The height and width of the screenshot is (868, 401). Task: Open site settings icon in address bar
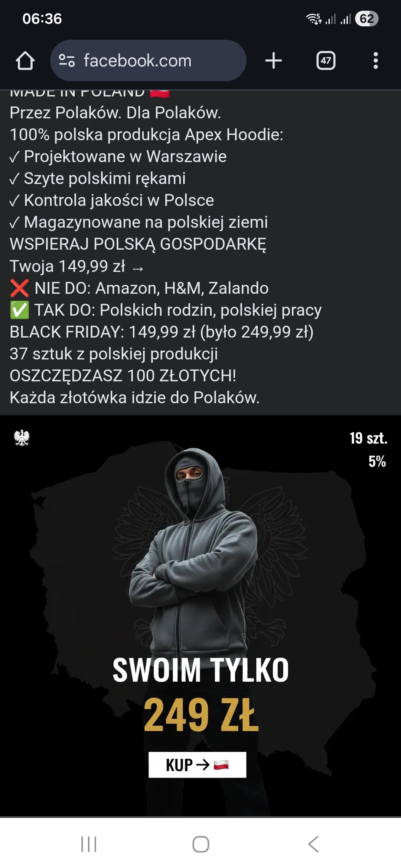(x=67, y=60)
